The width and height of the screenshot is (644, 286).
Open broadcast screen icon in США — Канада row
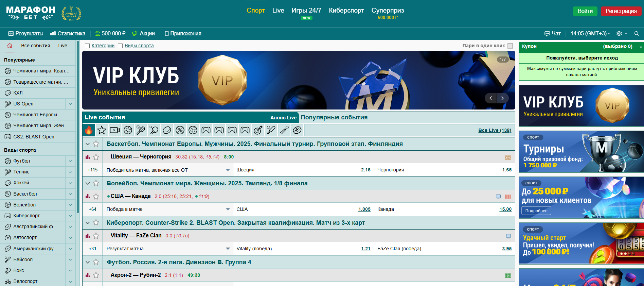click(x=498, y=197)
